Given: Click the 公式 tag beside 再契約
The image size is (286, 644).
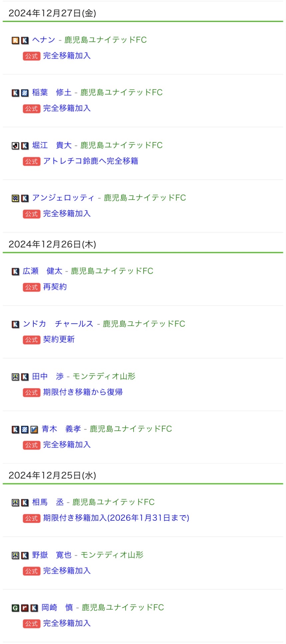Looking at the screenshot, I should 32,287.
